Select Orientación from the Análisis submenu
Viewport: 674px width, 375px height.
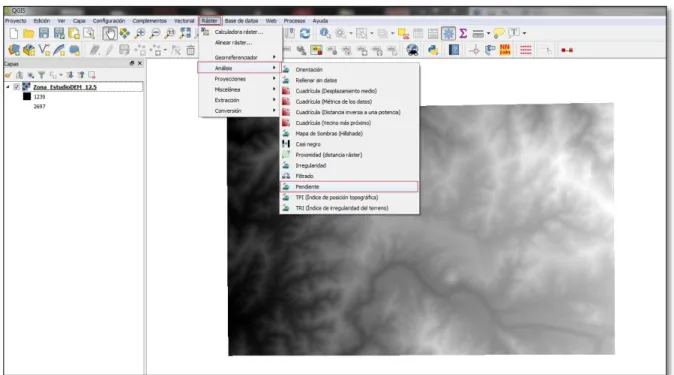click(x=349, y=69)
